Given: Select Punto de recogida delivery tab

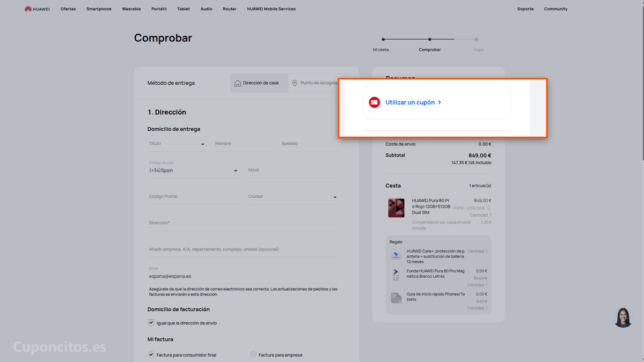Looking at the screenshot, I should 314,83.
